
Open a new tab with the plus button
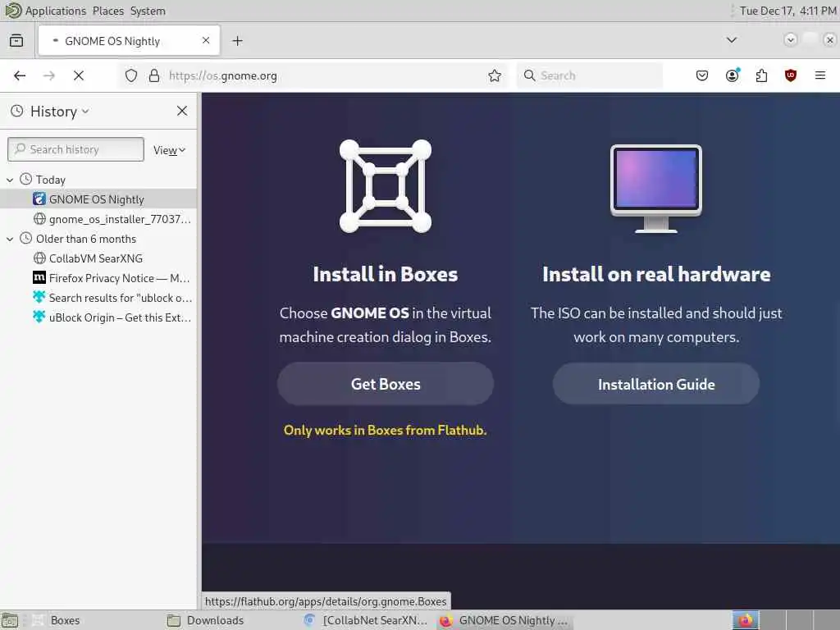pos(237,41)
